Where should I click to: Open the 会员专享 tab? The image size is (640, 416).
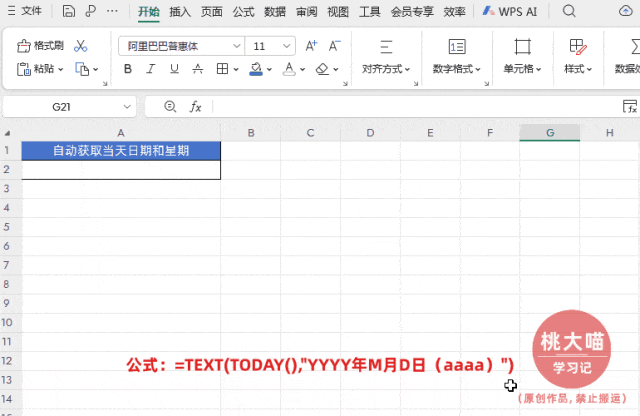[x=412, y=11]
